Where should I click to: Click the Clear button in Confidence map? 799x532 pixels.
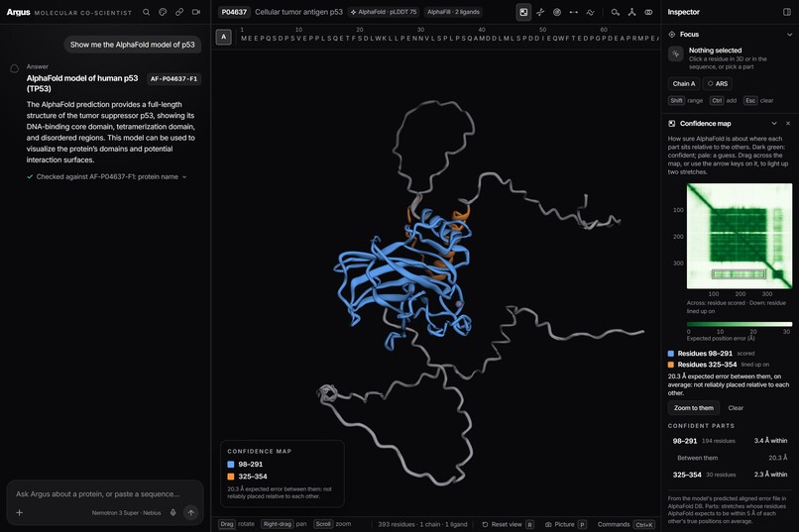pyautogui.click(x=736, y=408)
